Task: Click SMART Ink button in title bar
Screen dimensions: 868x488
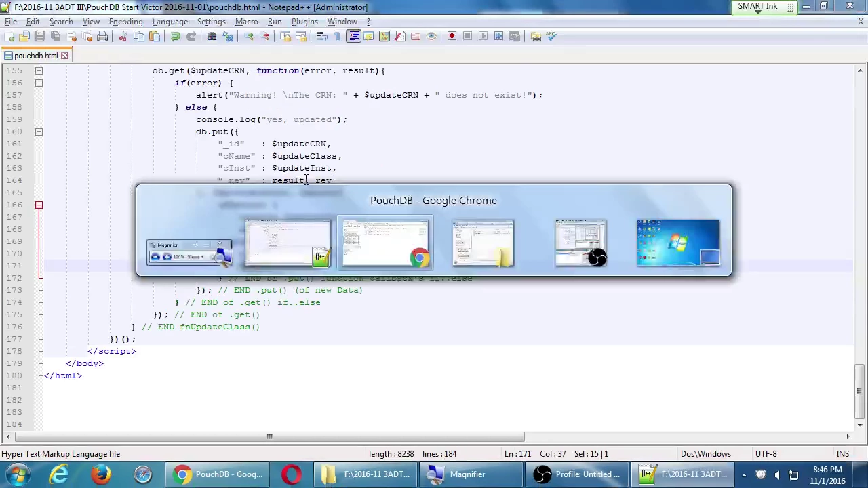Action: (x=764, y=7)
